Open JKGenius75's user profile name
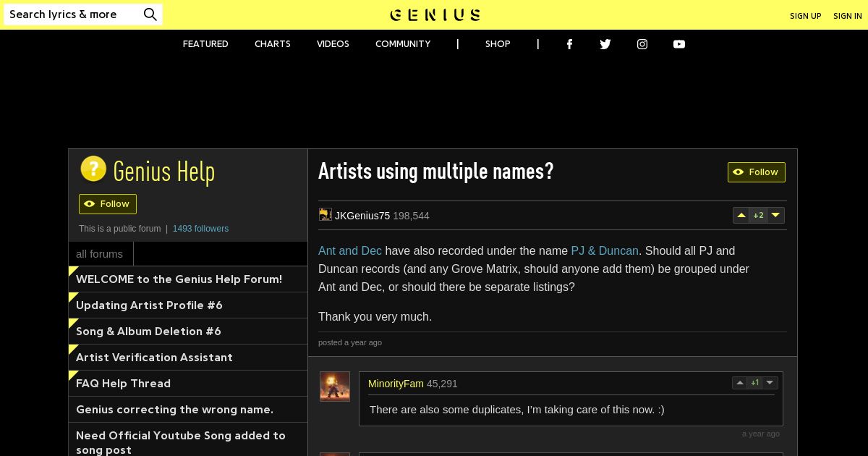Image resolution: width=868 pixels, height=456 pixels. click(362, 216)
